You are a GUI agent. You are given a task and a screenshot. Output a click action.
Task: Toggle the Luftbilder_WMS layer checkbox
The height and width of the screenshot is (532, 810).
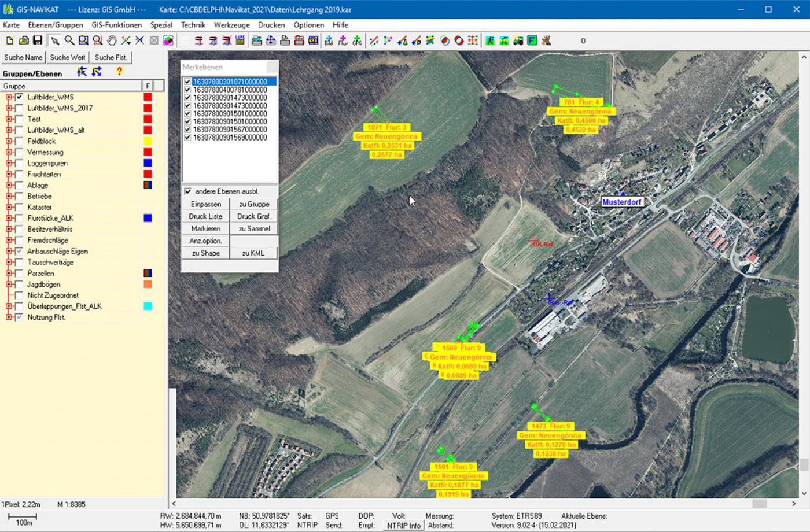click(x=20, y=97)
